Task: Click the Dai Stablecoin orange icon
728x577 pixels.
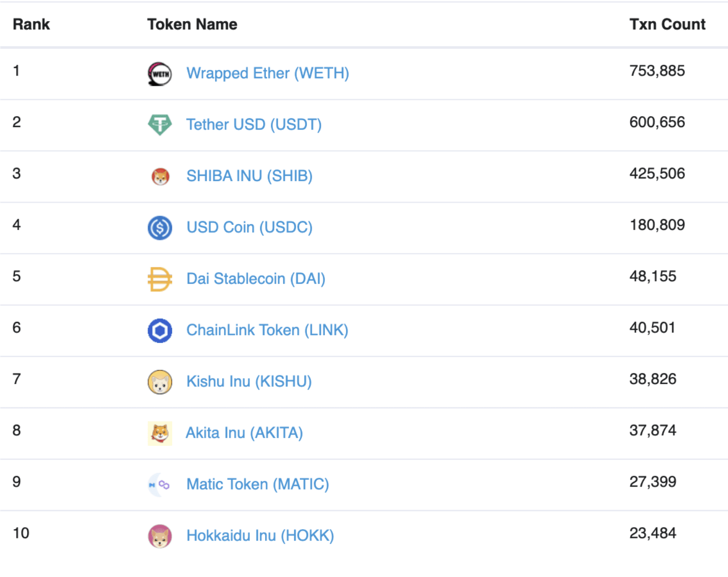Action: (x=160, y=279)
